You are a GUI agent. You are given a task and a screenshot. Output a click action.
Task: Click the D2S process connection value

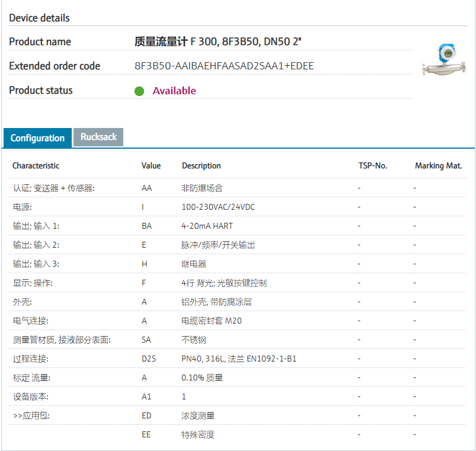tap(149, 359)
